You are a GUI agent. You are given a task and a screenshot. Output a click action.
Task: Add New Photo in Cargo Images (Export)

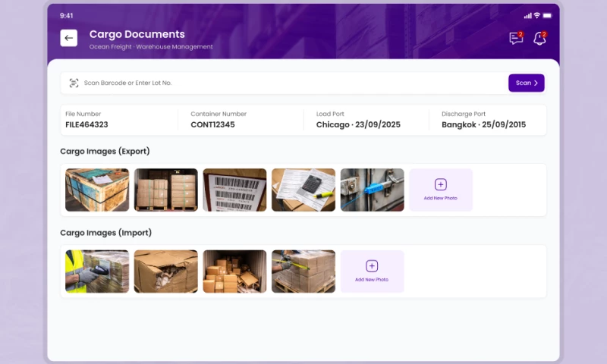(x=441, y=190)
